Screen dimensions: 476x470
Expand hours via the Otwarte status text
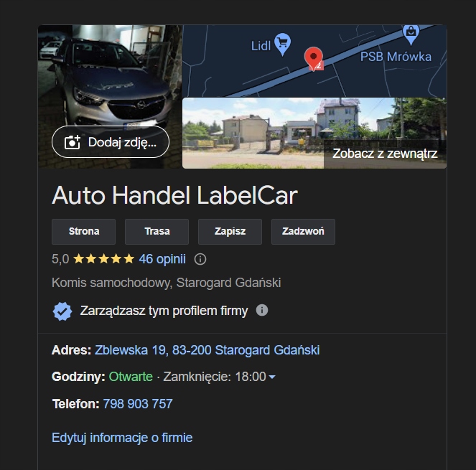[131, 377]
